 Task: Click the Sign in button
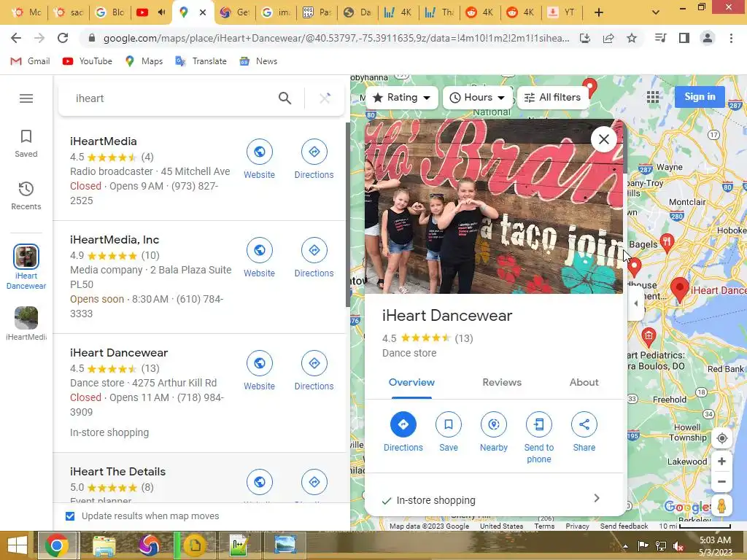[x=700, y=97]
